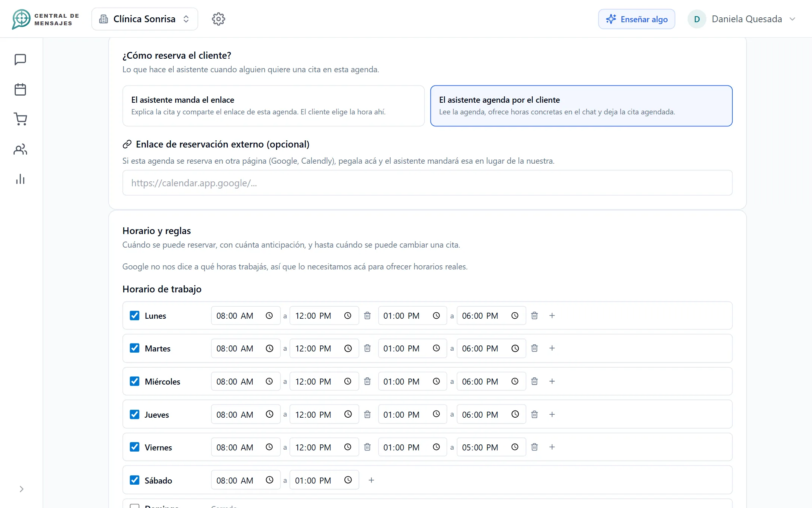Open clock picker for Sábado 01:00 PM end
This screenshot has height=508, width=812.
tap(348, 480)
